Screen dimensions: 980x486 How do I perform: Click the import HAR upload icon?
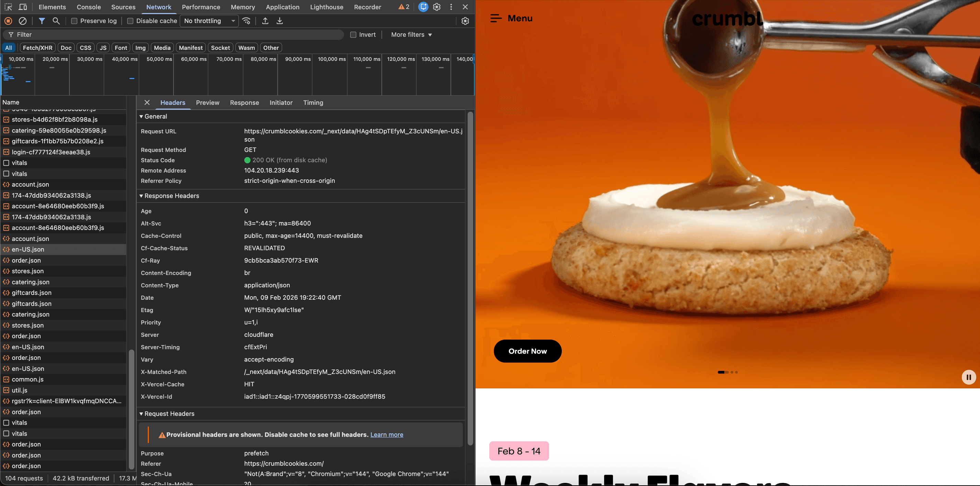(265, 21)
